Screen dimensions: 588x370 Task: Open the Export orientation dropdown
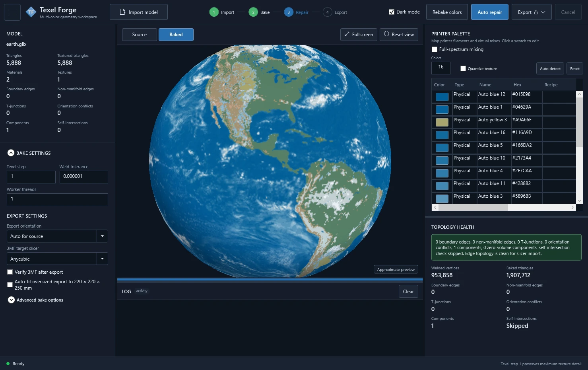57,236
